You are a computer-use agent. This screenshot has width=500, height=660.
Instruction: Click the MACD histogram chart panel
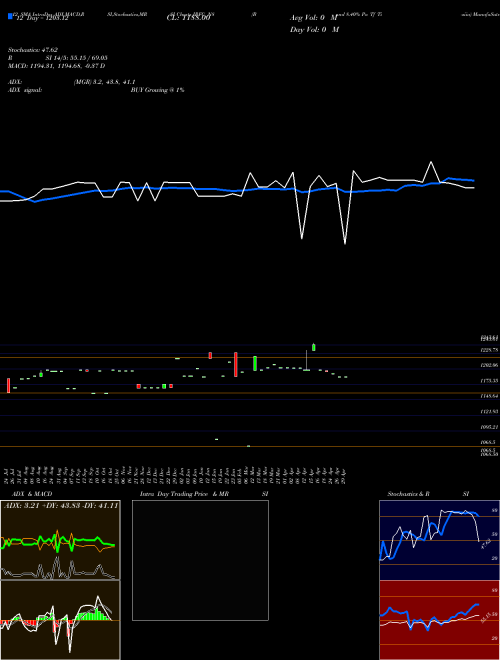click(x=60, y=620)
